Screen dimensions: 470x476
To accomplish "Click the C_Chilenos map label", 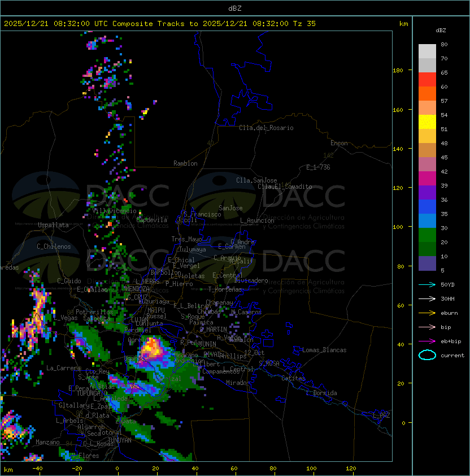I will click(54, 246).
